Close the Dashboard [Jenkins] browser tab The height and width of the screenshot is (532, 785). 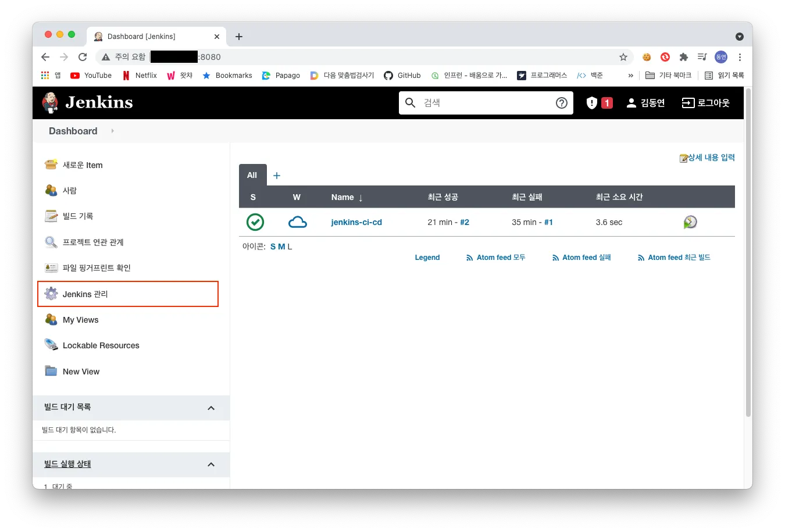tap(217, 37)
